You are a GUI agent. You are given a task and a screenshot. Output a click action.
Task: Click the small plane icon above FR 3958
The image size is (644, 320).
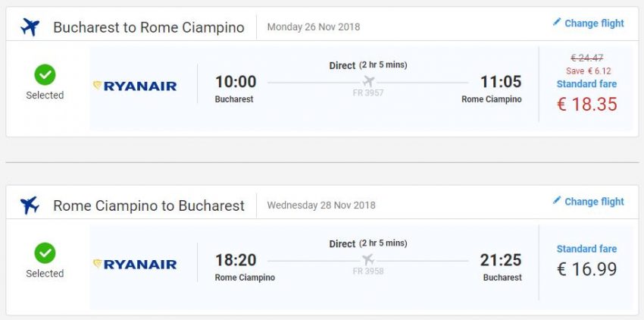[x=368, y=259]
